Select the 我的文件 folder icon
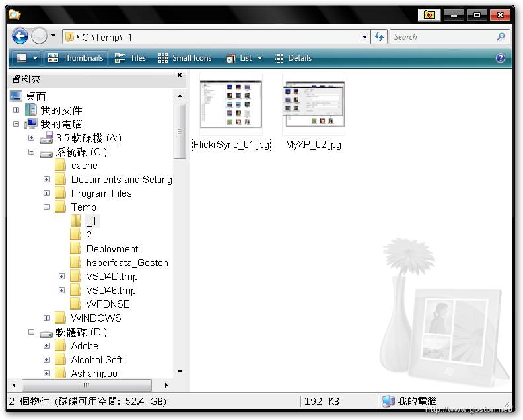This screenshot has width=523, height=420. [x=31, y=110]
